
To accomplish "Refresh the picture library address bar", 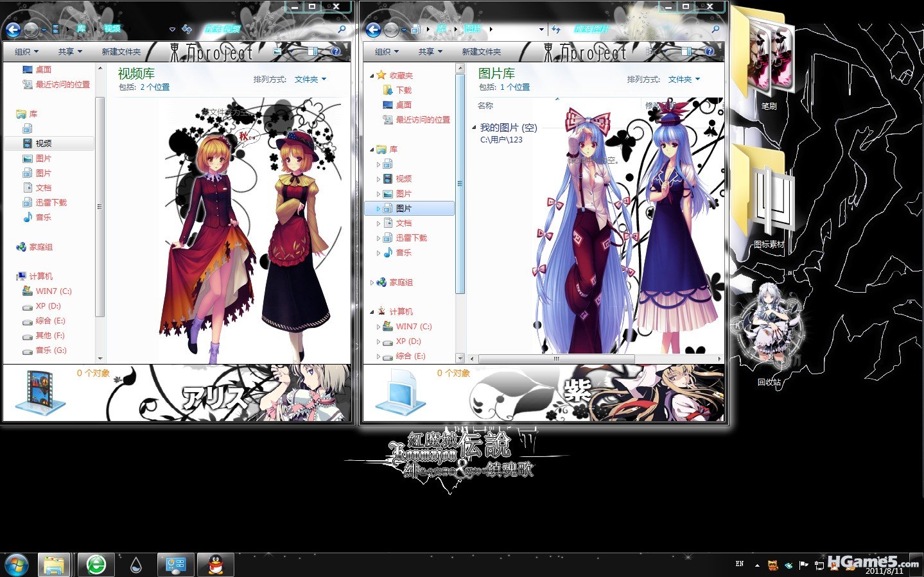I will point(555,30).
